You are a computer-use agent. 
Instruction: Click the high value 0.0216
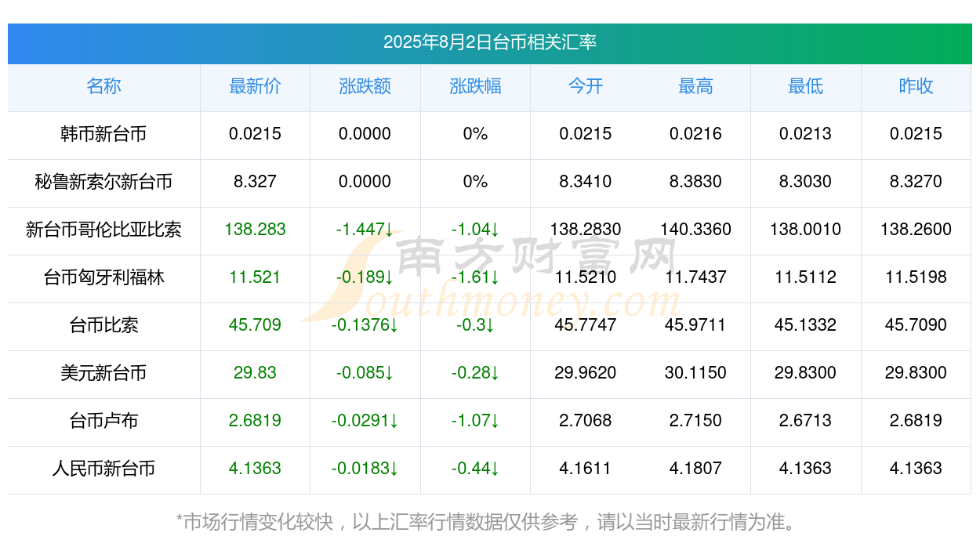click(x=695, y=134)
